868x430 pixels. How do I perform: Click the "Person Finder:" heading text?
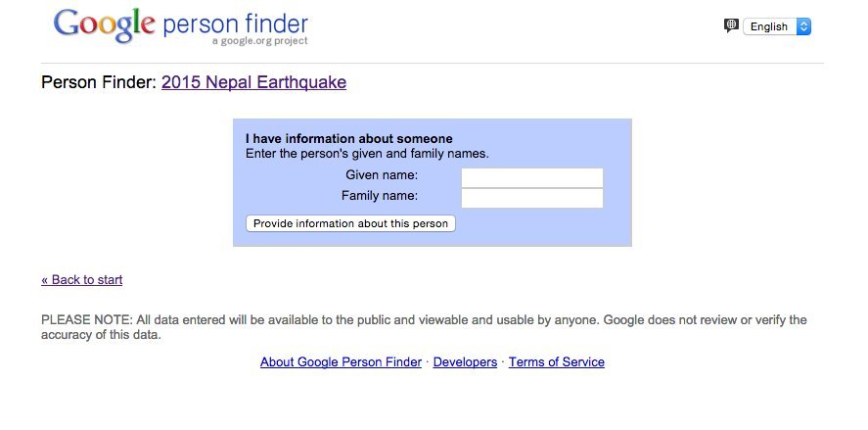click(99, 82)
